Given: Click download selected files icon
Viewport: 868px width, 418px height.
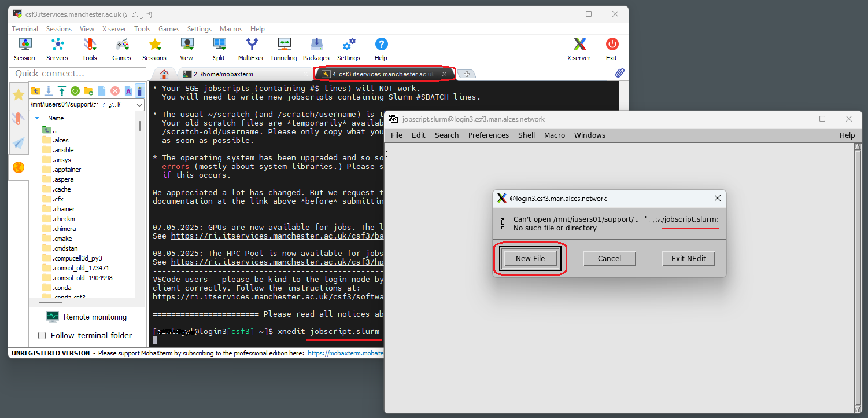Looking at the screenshot, I should tap(49, 91).
